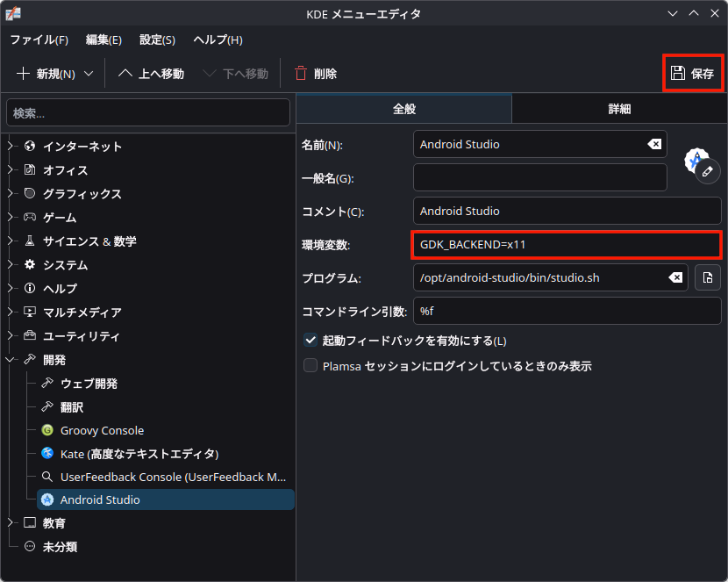The image size is (728, 582).
Task: Open the 新規(N) dropdown arrow
Action: pyautogui.click(x=89, y=74)
